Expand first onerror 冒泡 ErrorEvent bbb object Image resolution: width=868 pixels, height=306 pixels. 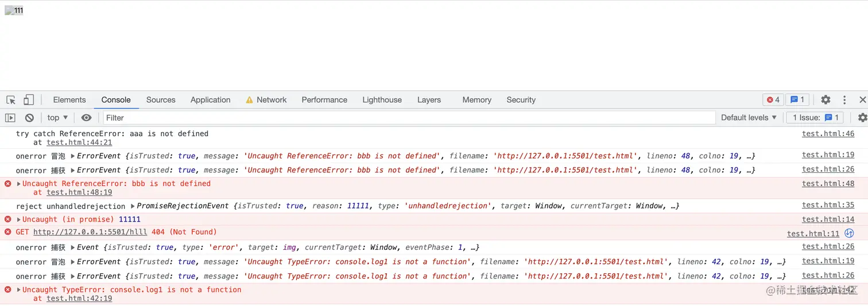point(73,156)
